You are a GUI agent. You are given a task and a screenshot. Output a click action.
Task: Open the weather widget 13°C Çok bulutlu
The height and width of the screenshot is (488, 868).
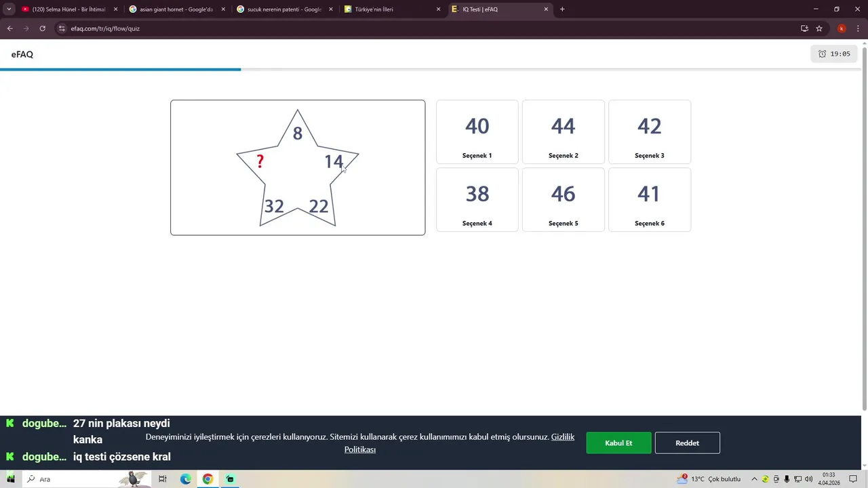pos(709,479)
